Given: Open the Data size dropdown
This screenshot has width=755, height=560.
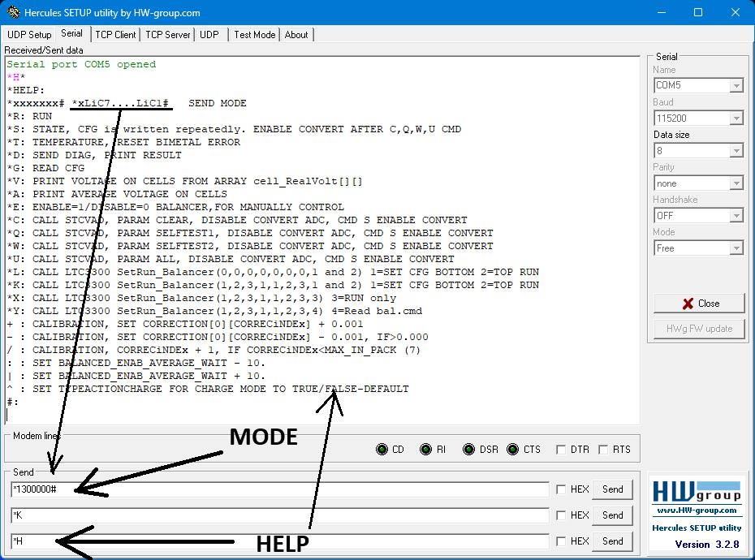Looking at the screenshot, I should point(736,151).
